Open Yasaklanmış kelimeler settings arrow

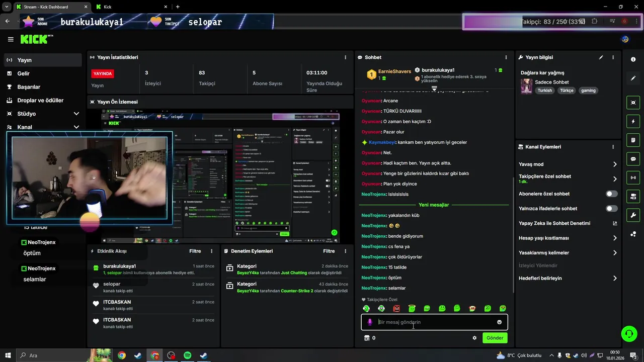click(615, 253)
